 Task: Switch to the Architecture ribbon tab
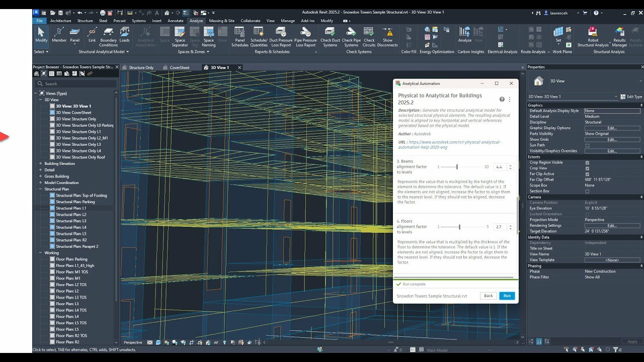tap(60, 21)
